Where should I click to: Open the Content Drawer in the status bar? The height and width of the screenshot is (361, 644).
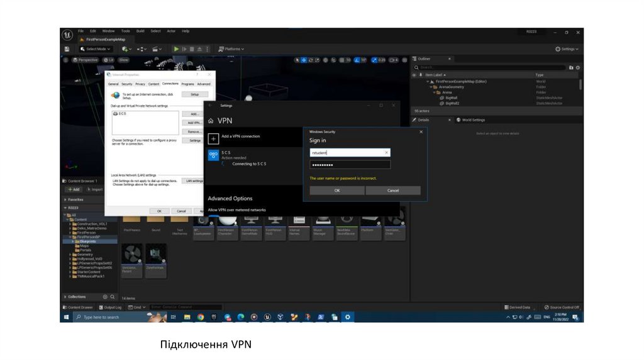click(x=78, y=307)
